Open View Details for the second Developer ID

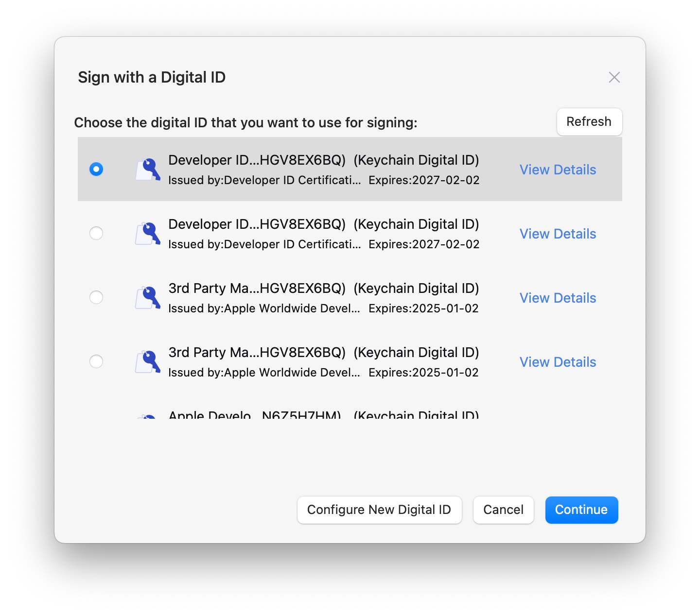tap(558, 234)
